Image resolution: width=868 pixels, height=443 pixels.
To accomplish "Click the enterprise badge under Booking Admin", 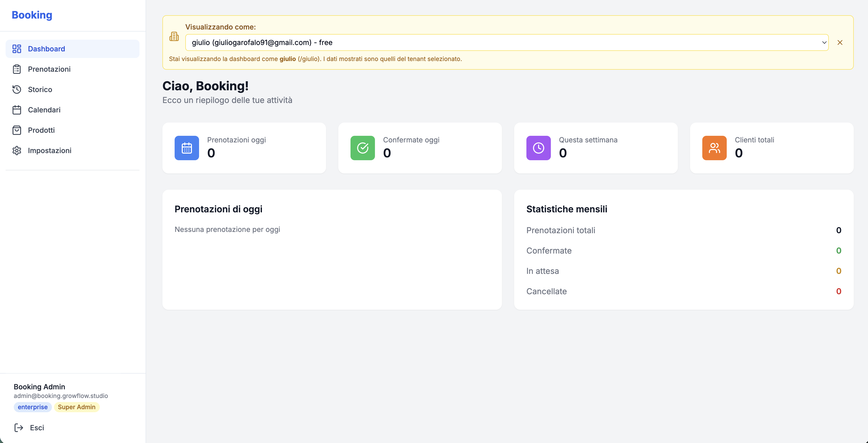I will 32,407.
